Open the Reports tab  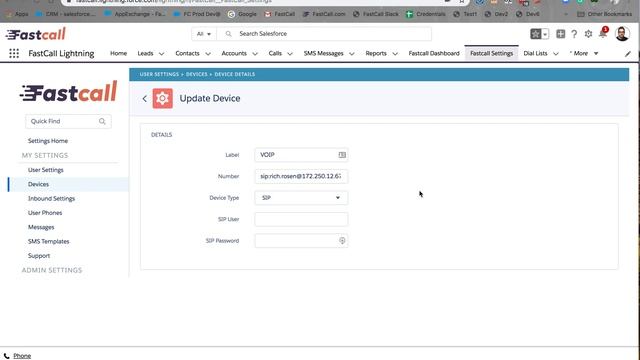376,53
